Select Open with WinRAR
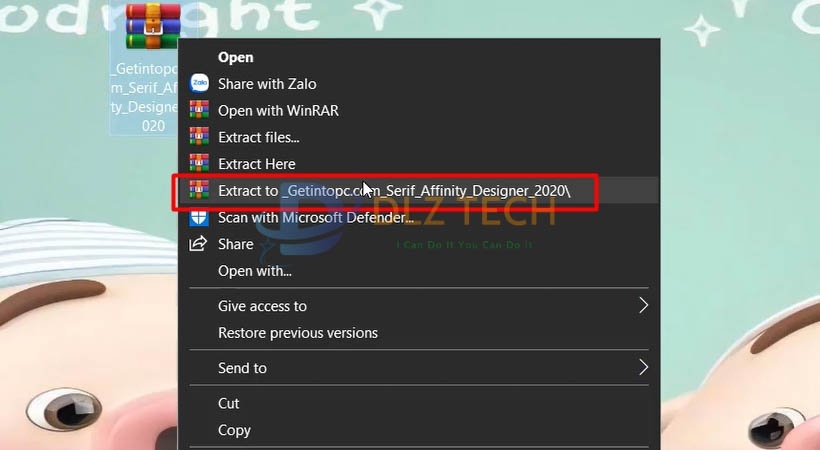 [418, 110]
